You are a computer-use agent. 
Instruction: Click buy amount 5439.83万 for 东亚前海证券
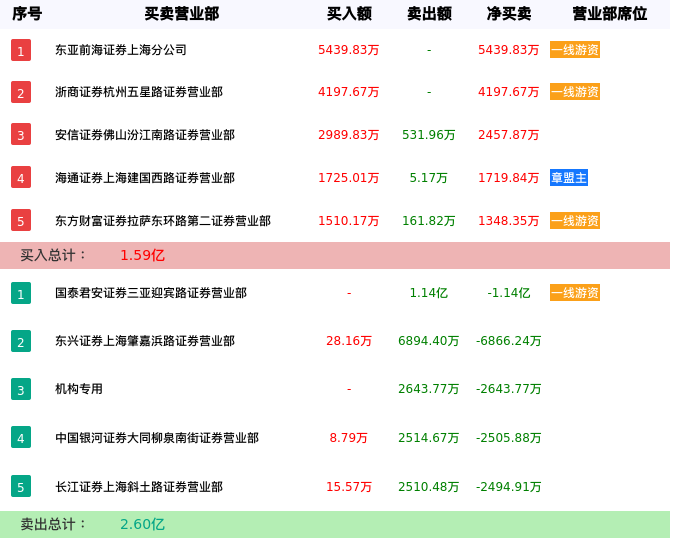coord(348,50)
